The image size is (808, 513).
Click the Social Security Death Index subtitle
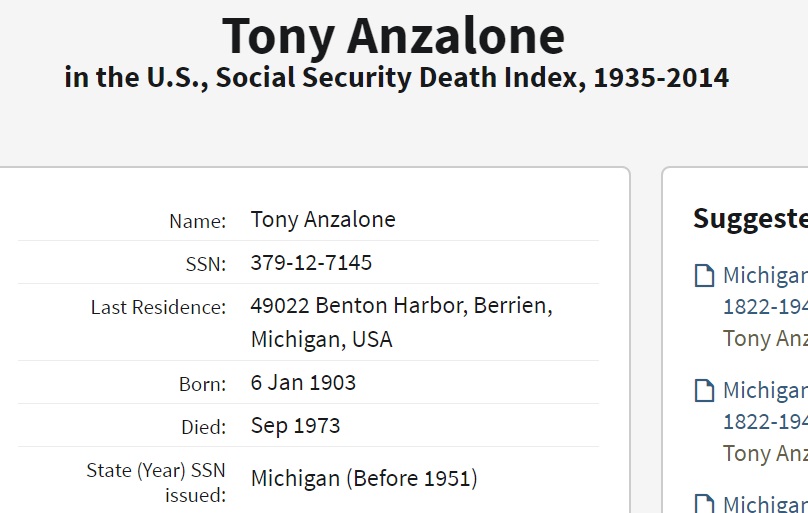click(396, 77)
